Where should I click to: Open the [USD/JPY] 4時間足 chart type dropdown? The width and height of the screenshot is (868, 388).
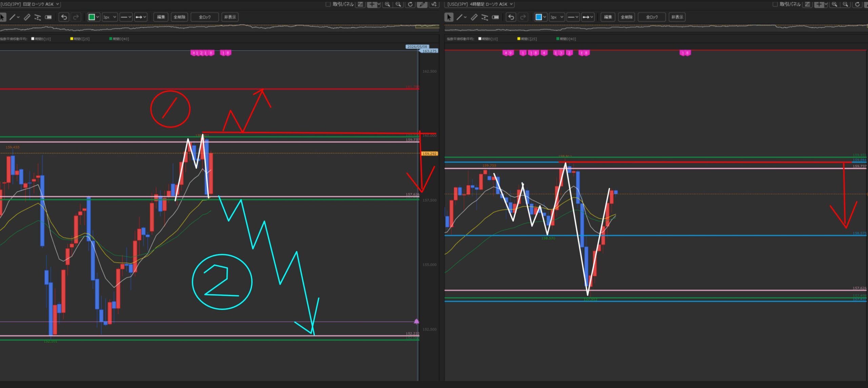480,4
